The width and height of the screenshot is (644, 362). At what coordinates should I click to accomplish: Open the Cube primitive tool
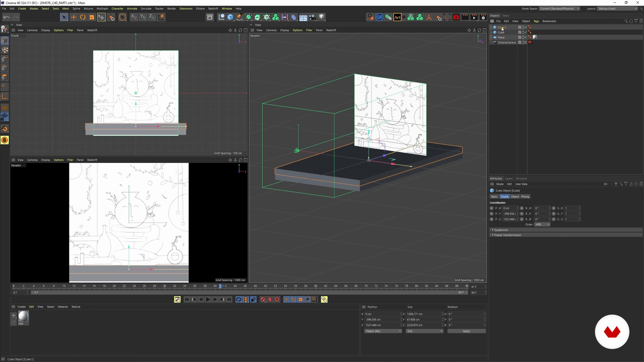[x=230, y=17]
